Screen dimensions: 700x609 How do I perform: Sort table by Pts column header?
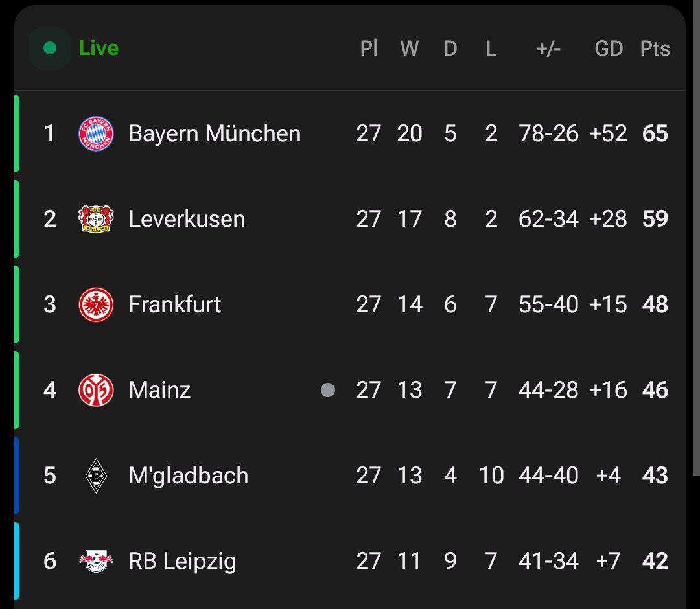coord(655,49)
